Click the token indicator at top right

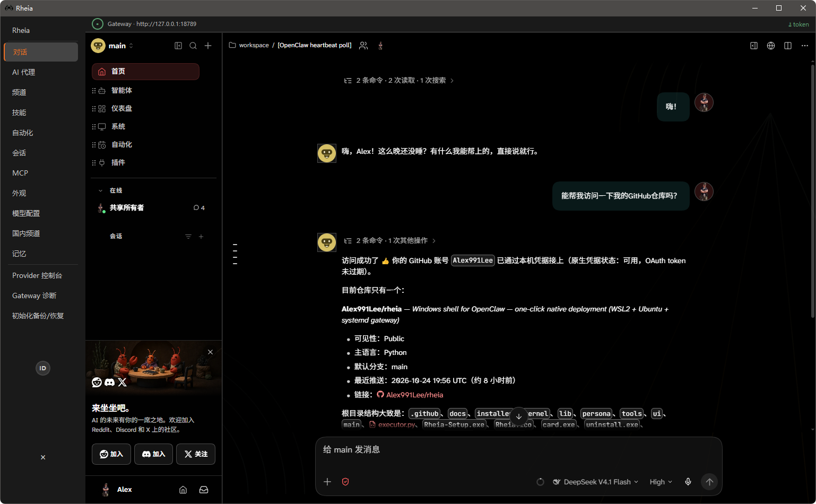798,24
